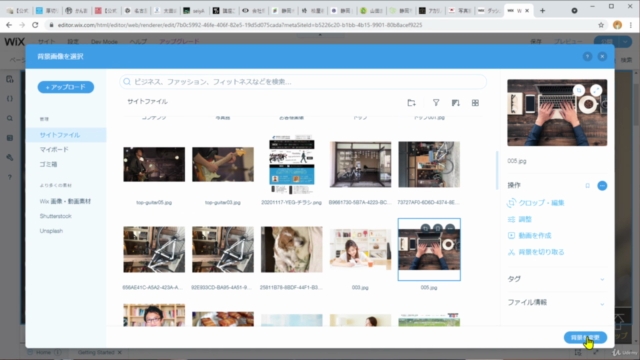
Task: Open the dropdown arrow beside the publish button
Action: [625, 42]
